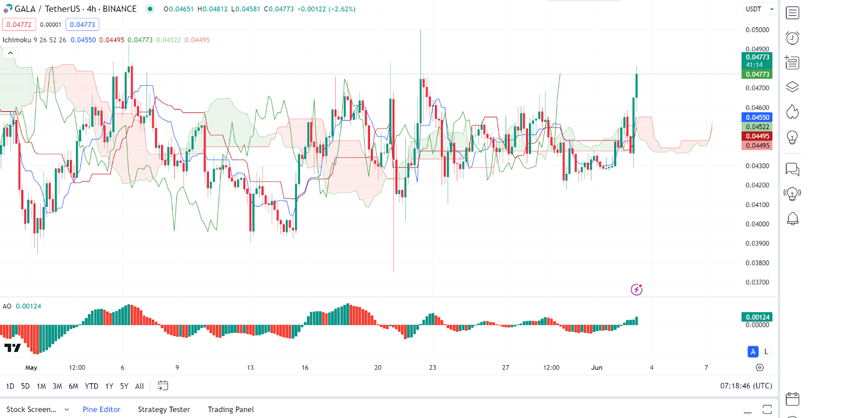Open chart settings gear near time axis

759,368
